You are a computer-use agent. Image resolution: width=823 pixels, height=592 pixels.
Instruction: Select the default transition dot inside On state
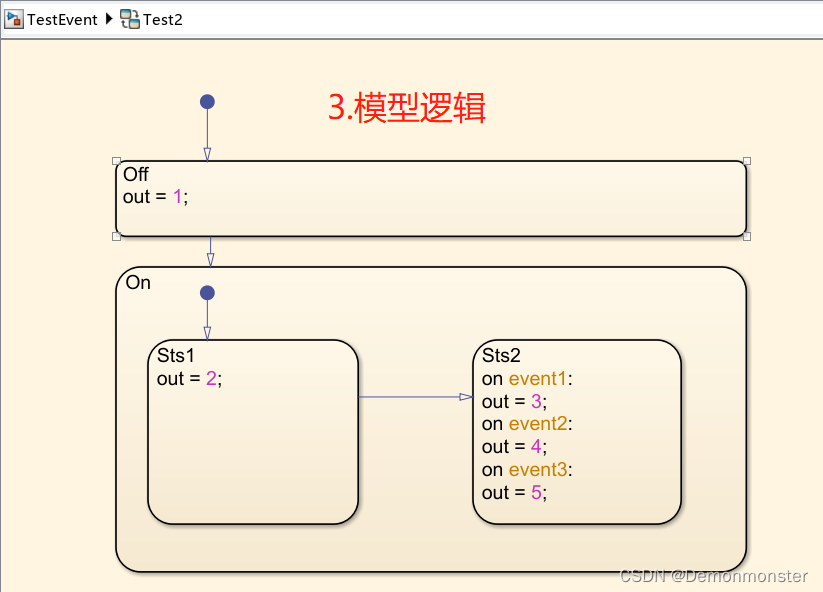click(207, 292)
